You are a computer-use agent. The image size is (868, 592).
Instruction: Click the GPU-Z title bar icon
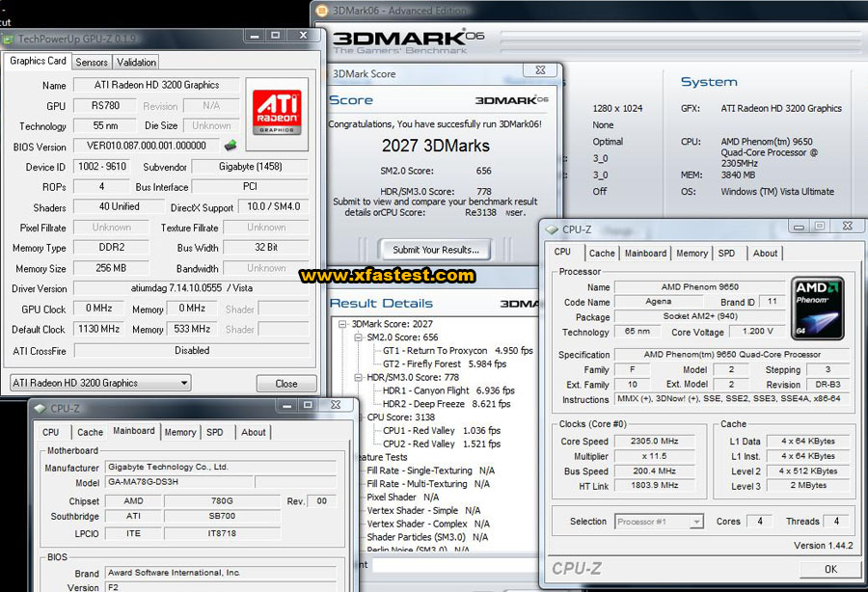(x=8, y=40)
